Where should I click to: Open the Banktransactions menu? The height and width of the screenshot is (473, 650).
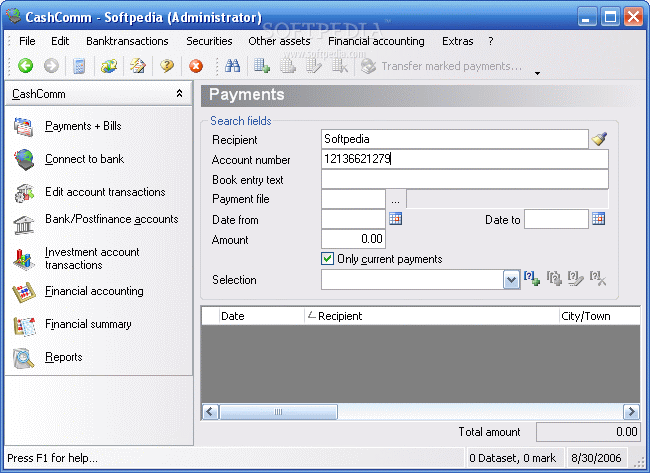pos(127,41)
